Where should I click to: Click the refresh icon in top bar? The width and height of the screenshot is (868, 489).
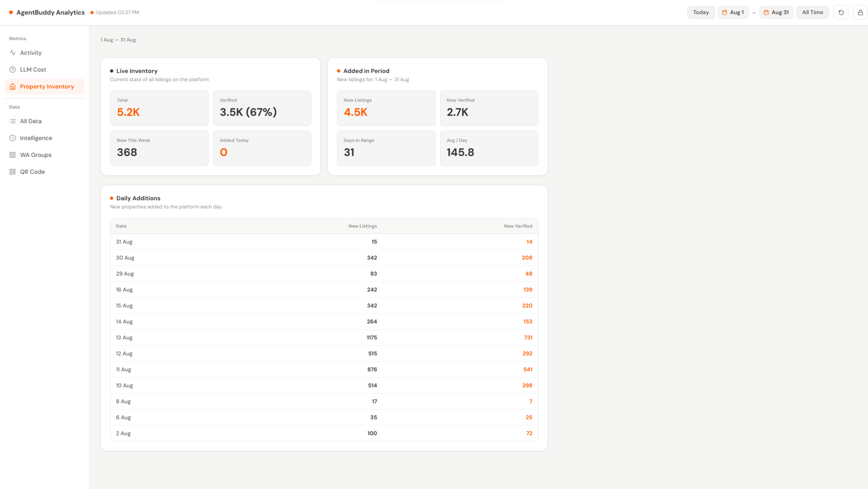tap(841, 13)
